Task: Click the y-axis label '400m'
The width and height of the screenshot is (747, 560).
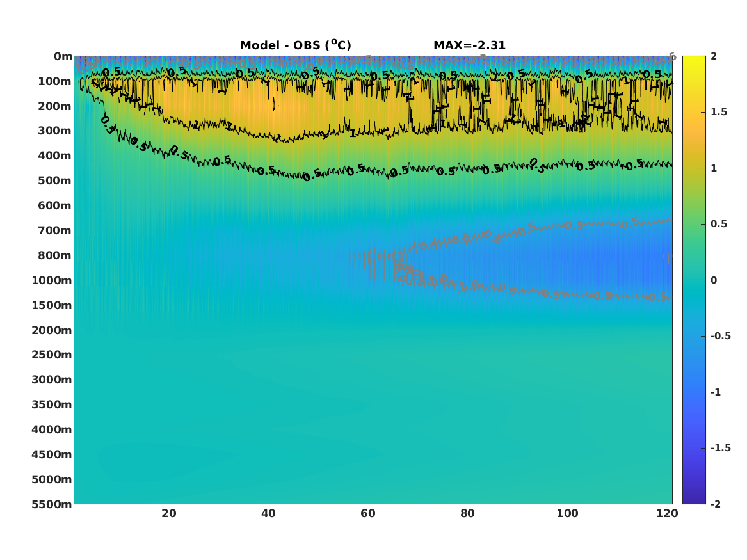Action: [55, 156]
